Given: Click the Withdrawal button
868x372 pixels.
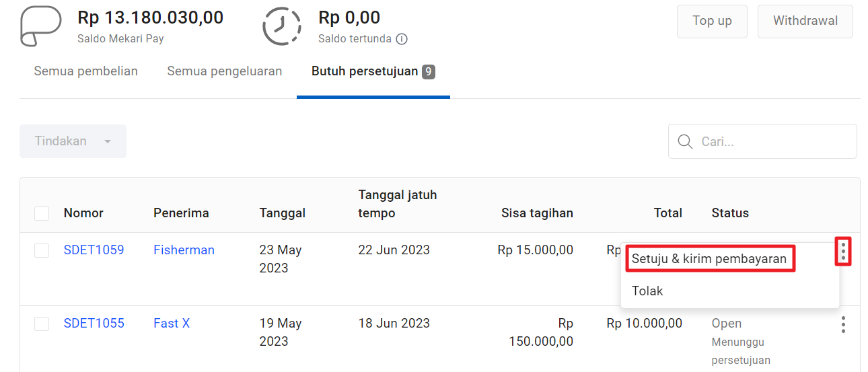Looking at the screenshot, I should 805,21.
